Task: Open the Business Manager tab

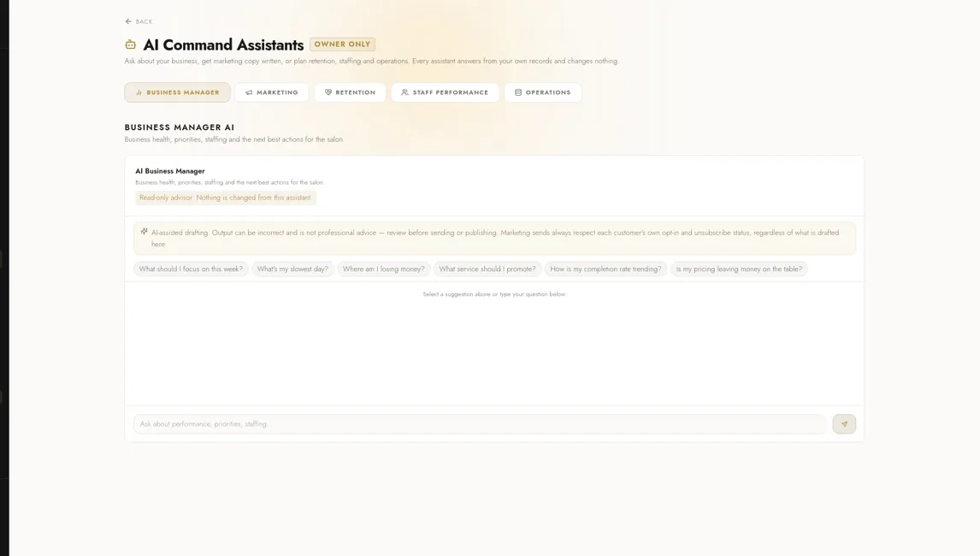Action: click(177, 92)
